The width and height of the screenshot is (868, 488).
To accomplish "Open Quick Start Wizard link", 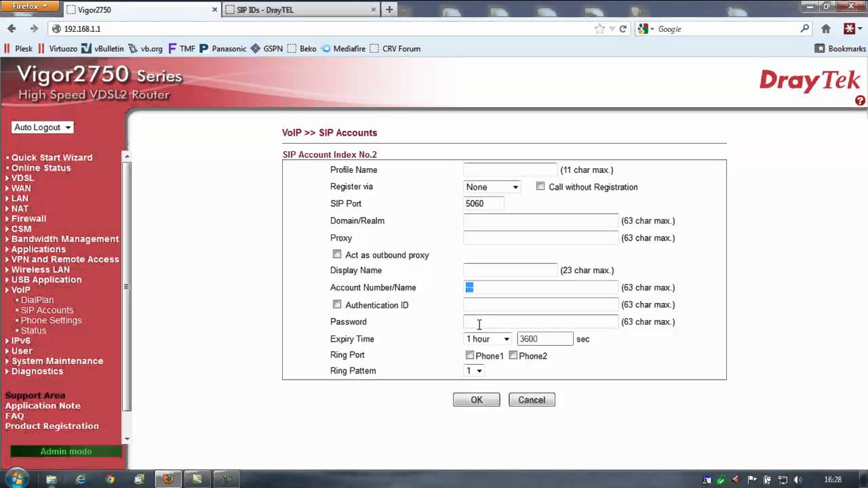I will click(x=52, y=158).
